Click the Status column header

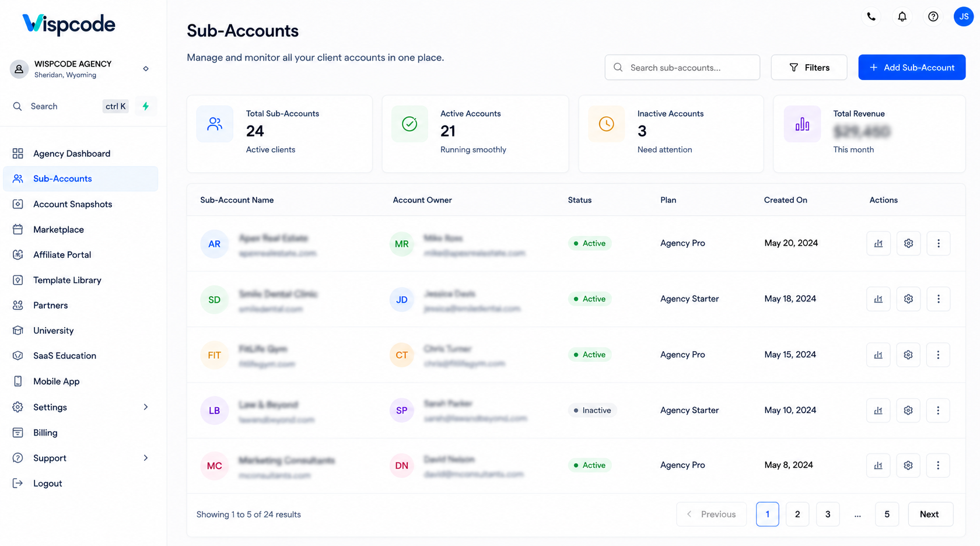(579, 200)
